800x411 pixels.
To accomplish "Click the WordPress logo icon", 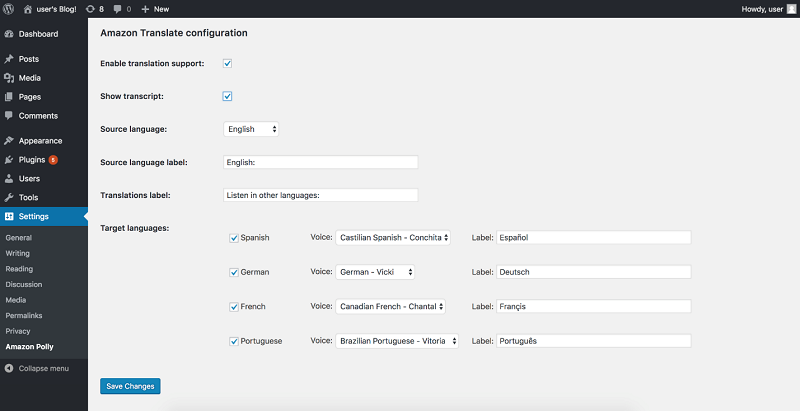I will point(9,8).
